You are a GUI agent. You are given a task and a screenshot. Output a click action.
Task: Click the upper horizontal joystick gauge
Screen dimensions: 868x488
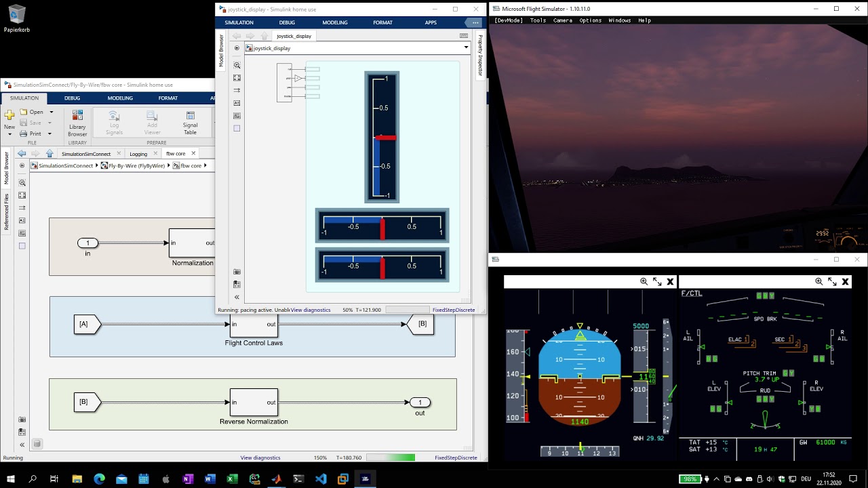pos(382,226)
